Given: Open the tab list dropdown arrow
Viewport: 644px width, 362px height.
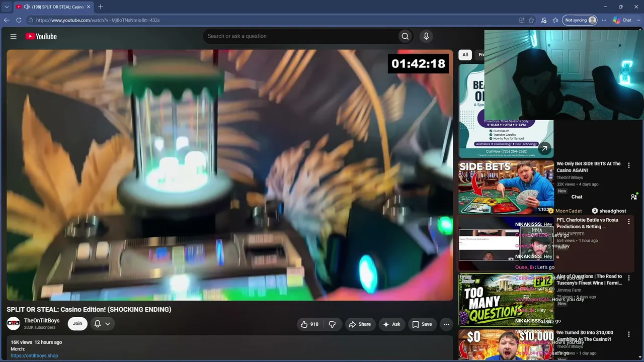Looking at the screenshot, I should (7, 7).
